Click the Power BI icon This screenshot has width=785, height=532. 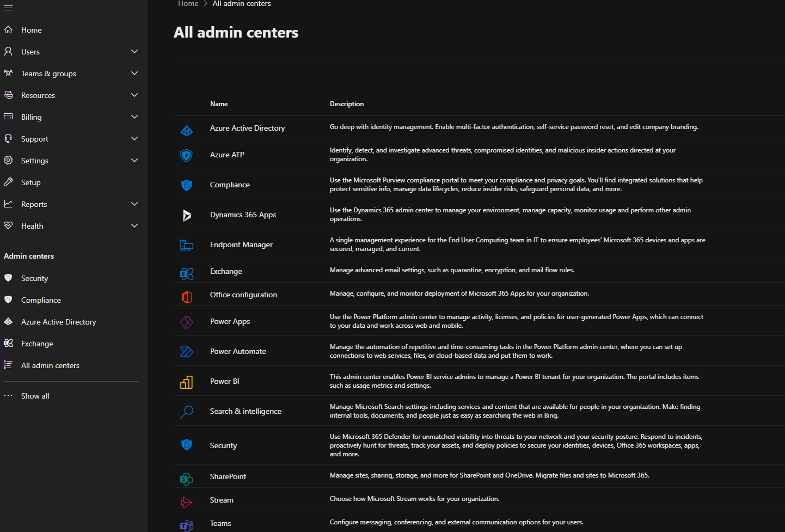click(x=187, y=382)
